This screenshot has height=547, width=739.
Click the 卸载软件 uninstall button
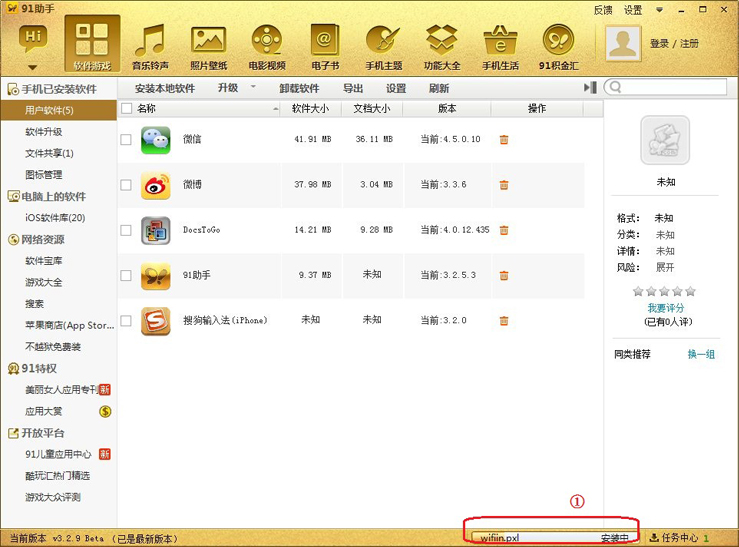tap(299, 88)
